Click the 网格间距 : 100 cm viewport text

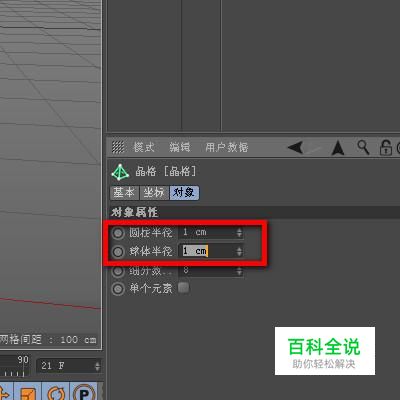pyautogui.click(x=48, y=340)
